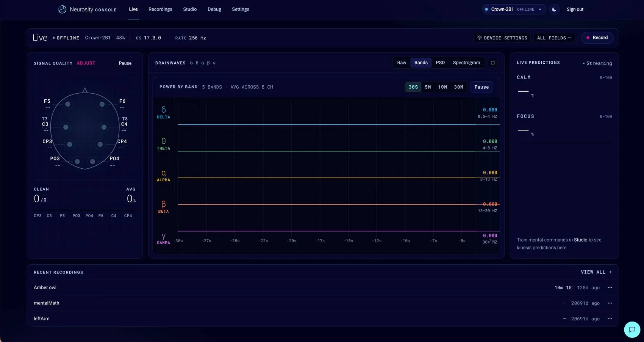
Task: Follow the Studio link in predictions
Action: (580, 240)
